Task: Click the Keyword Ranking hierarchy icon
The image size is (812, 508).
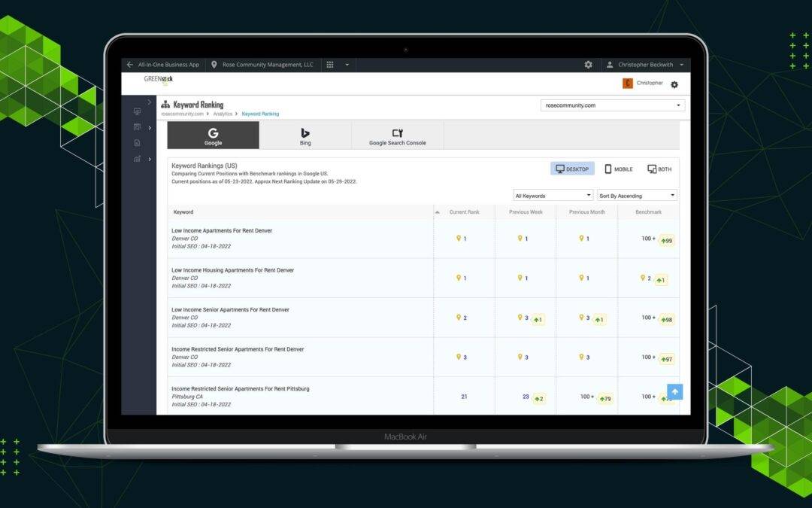Action: coord(165,105)
